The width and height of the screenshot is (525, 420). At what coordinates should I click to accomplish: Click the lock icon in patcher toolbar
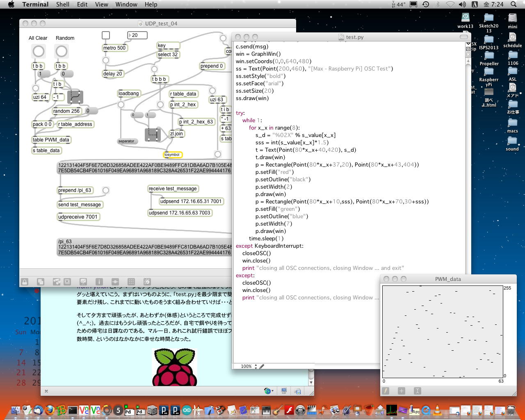point(25,282)
